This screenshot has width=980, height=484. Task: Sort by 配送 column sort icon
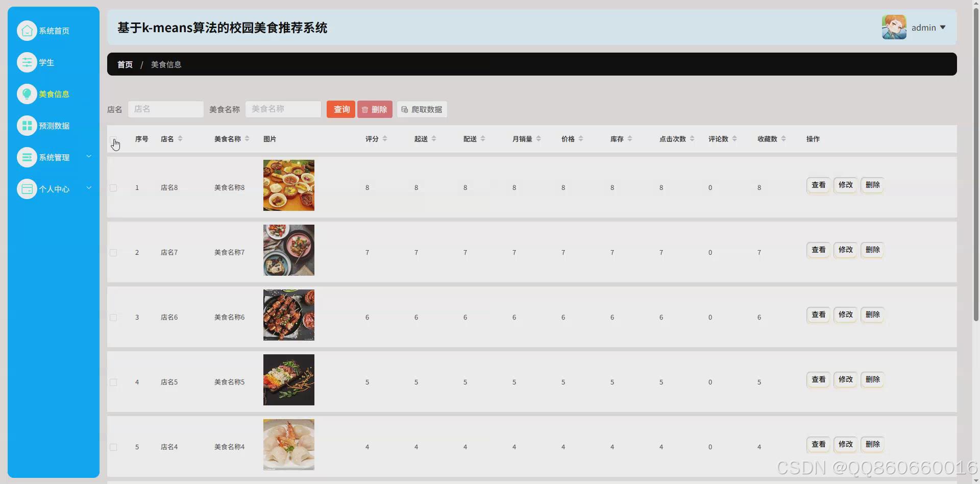coord(483,139)
